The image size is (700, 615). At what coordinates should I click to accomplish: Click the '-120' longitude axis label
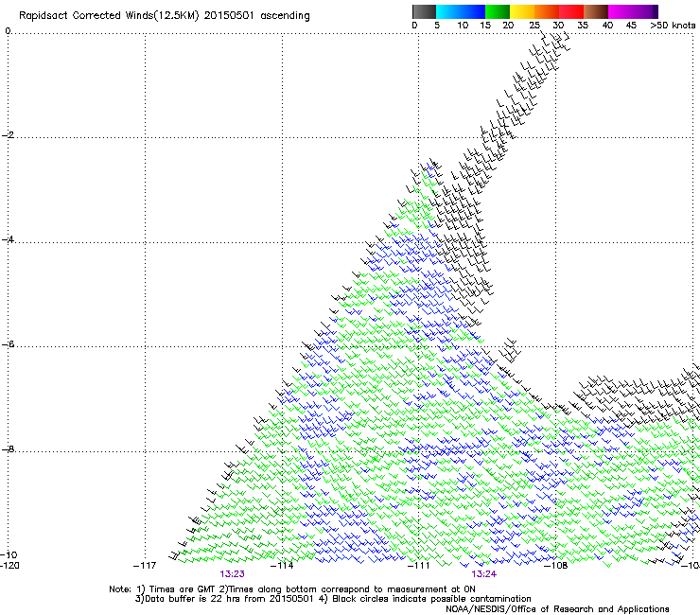tap(9, 566)
